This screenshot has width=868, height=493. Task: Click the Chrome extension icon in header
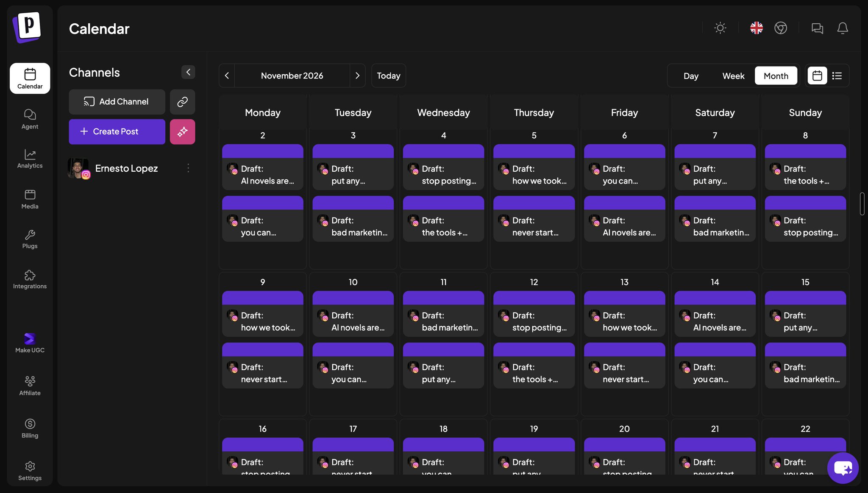(x=781, y=28)
